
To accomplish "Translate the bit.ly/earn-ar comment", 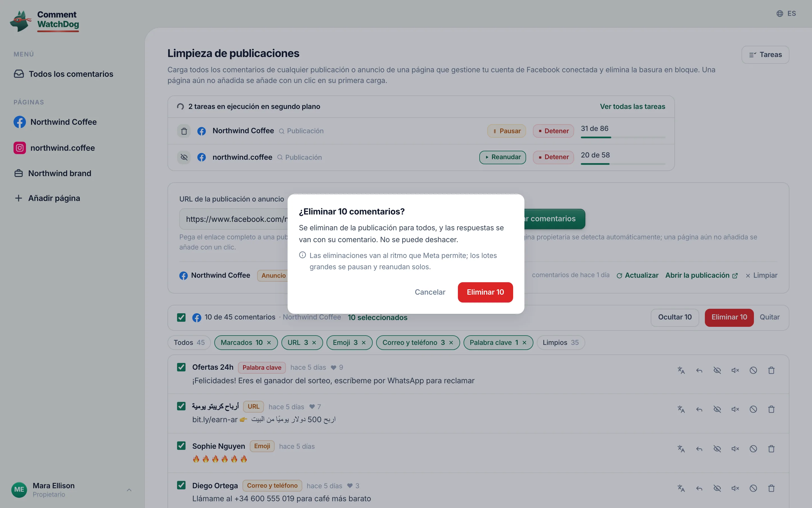I will tap(681, 409).
